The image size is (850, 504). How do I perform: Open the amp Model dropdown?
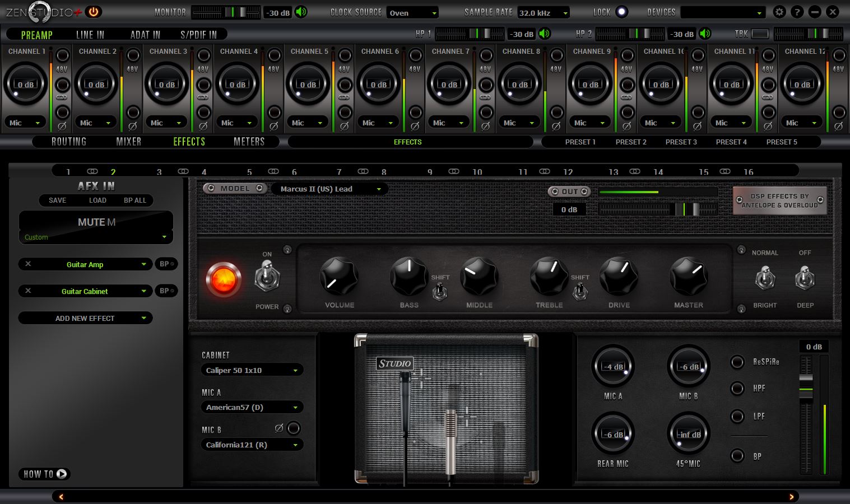[x=329, y=189]
